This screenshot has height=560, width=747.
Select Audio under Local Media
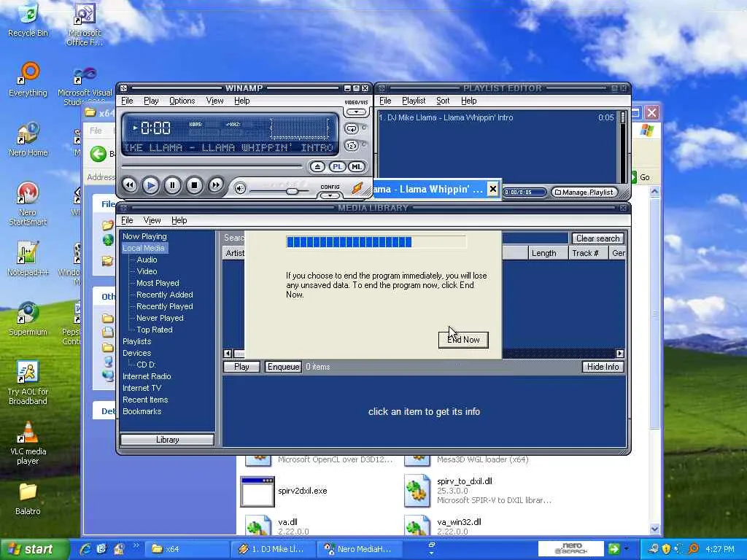[147, 260]
